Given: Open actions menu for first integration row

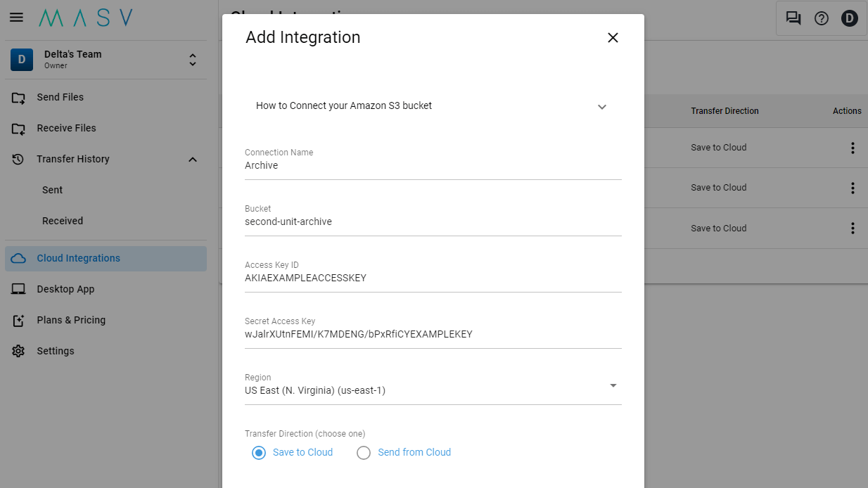Looking at the screenshot, I should [853, 148].
